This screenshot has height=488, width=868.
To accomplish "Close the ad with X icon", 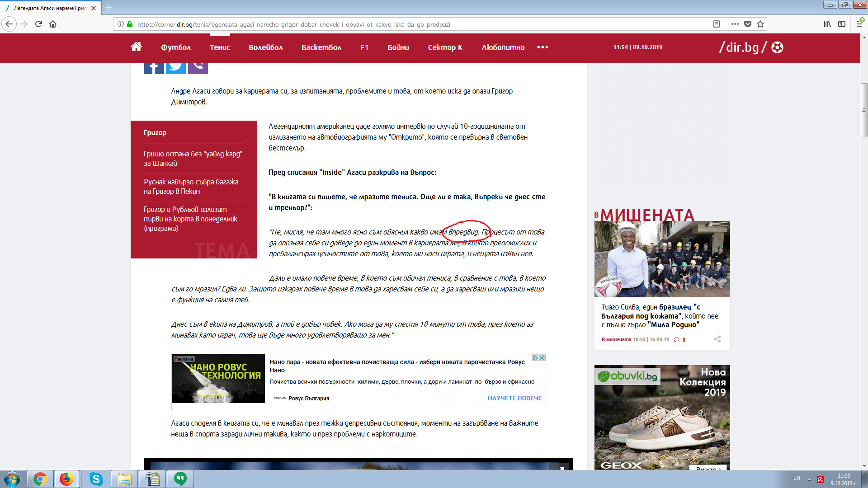I will click(542, 357).
